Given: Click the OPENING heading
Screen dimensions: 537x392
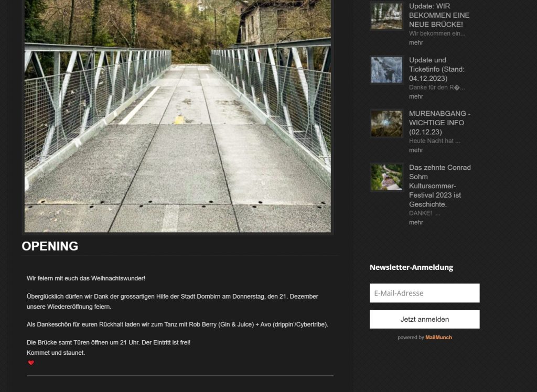Looking at the screenshot, I should 50,246.
